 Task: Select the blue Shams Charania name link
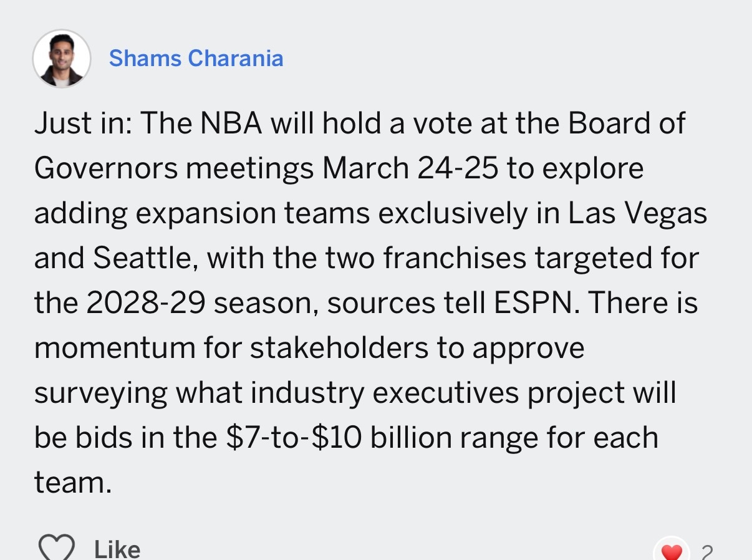point(196,58)
